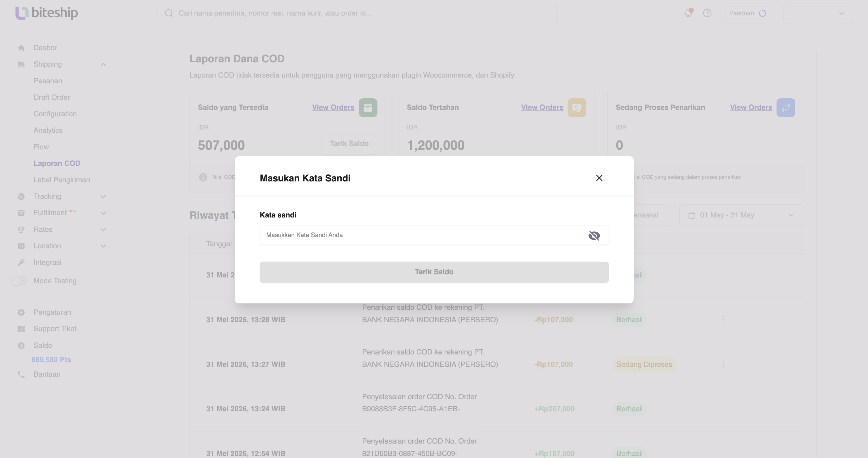868x458 pixels.
Task: Click the Pengaturan gear icon
Action: pyautogui.click(x=21, y=312)
